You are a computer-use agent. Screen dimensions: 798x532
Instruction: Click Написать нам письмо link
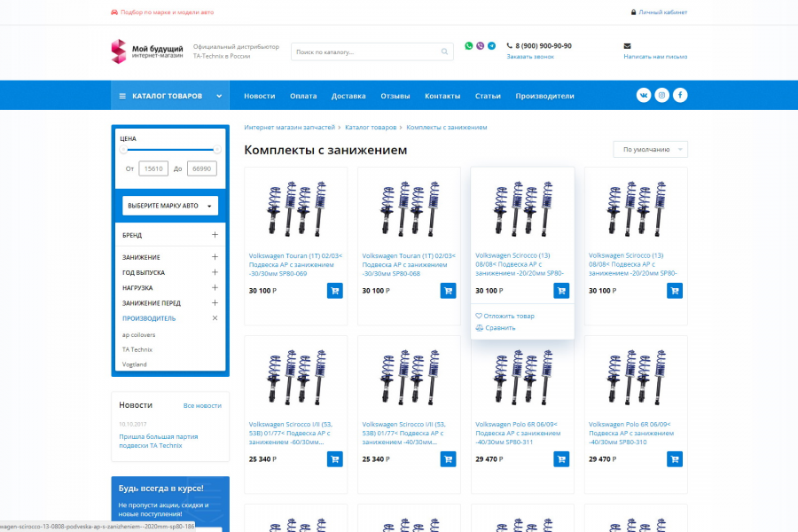point(655,57)
